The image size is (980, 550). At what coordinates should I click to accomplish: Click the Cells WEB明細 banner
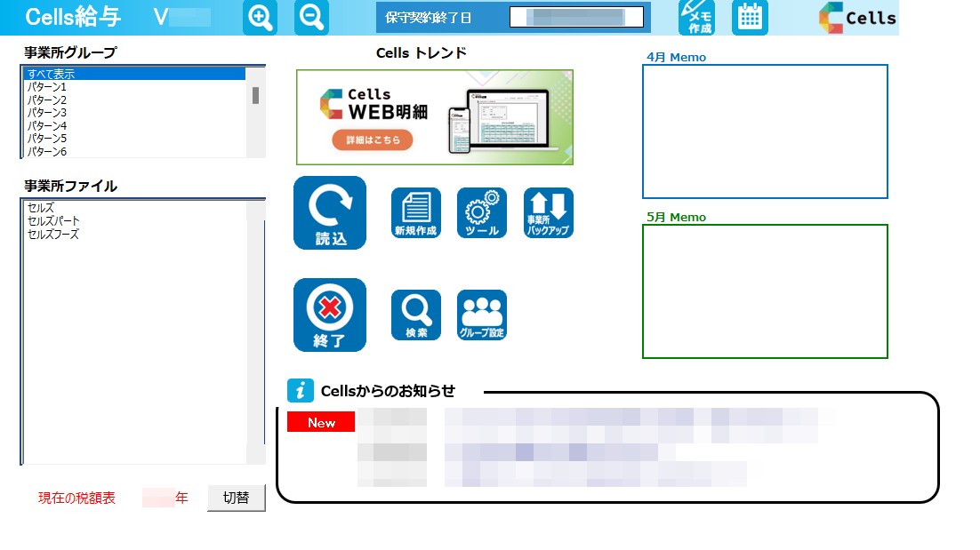(x=434, y=117)
